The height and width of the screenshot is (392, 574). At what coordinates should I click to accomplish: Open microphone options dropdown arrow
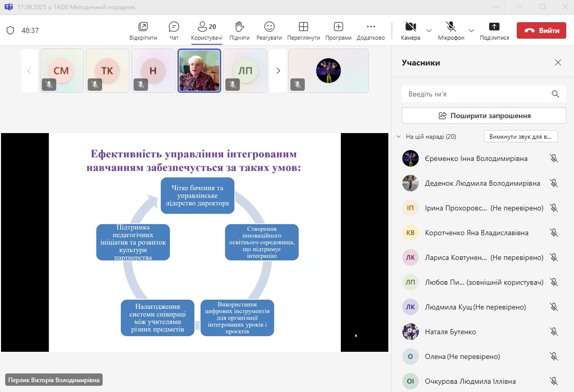click(471, 31)
